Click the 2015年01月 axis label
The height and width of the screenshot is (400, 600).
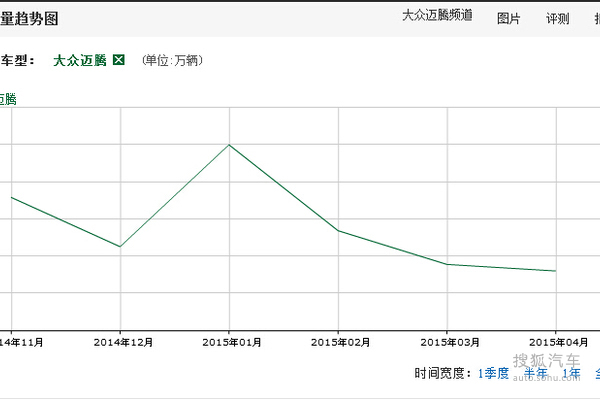tap(230, 342)
